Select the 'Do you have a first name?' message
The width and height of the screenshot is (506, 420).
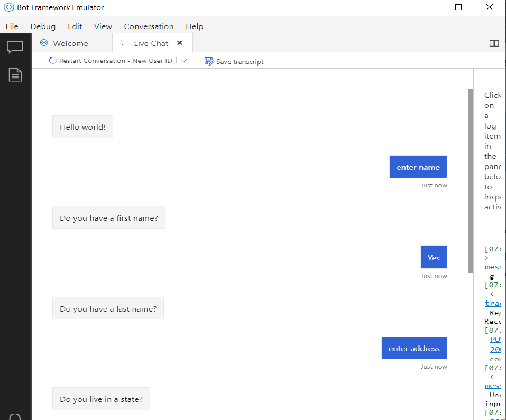click(109, 217)
